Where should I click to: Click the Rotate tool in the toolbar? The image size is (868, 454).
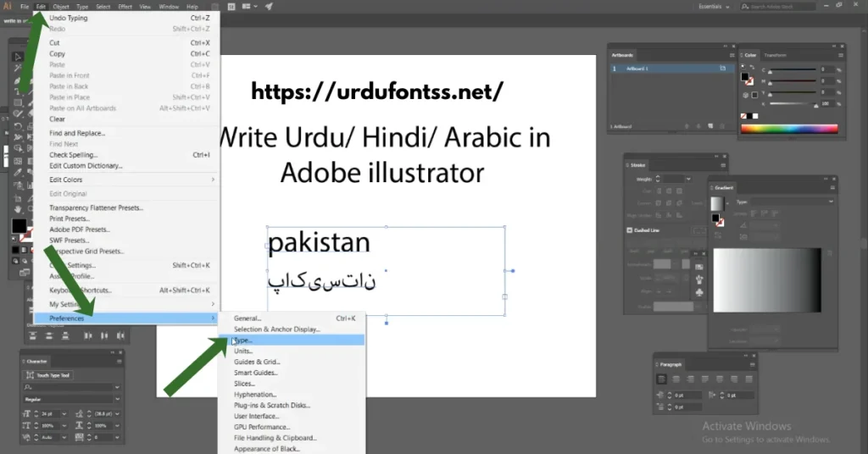tap(18, 127)
